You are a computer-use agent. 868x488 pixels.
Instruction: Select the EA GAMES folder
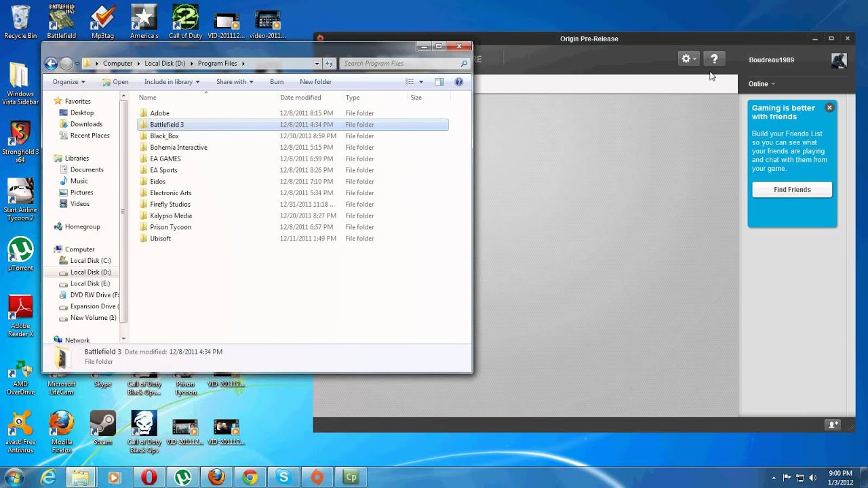coord(165,159)
